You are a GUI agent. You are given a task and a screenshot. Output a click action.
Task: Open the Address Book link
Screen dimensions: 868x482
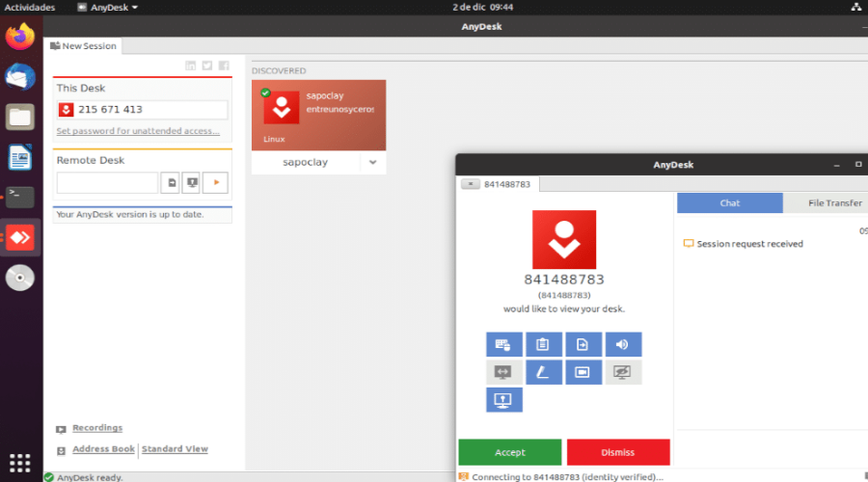click(x=103, y=449)
